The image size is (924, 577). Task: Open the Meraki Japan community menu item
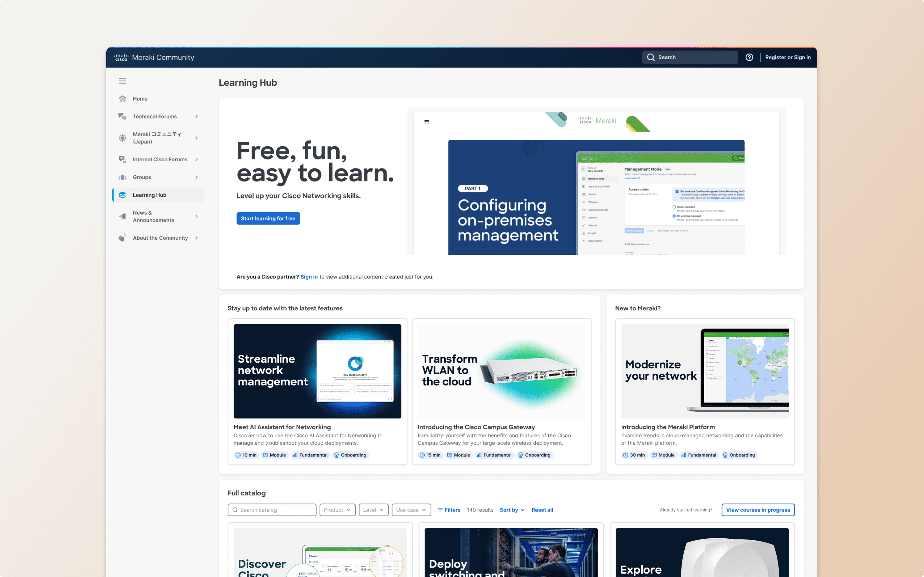157,138
